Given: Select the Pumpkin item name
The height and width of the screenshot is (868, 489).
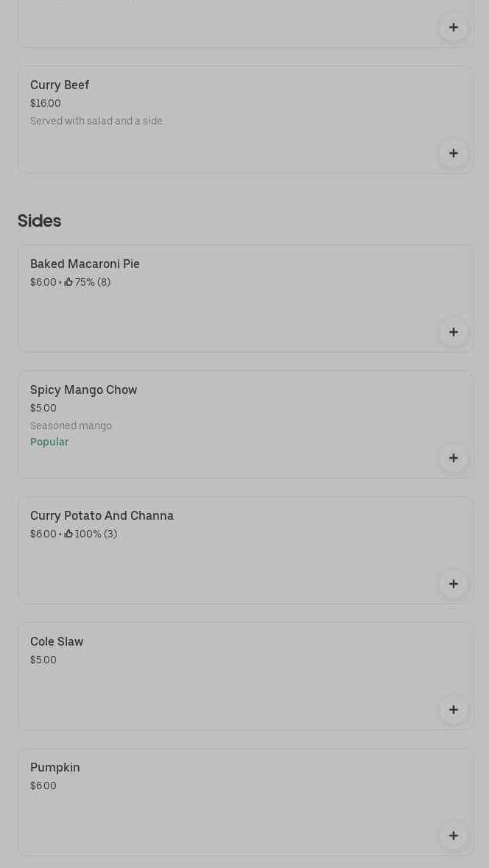Looking at the screenshot, I should [x=55, y=768].
